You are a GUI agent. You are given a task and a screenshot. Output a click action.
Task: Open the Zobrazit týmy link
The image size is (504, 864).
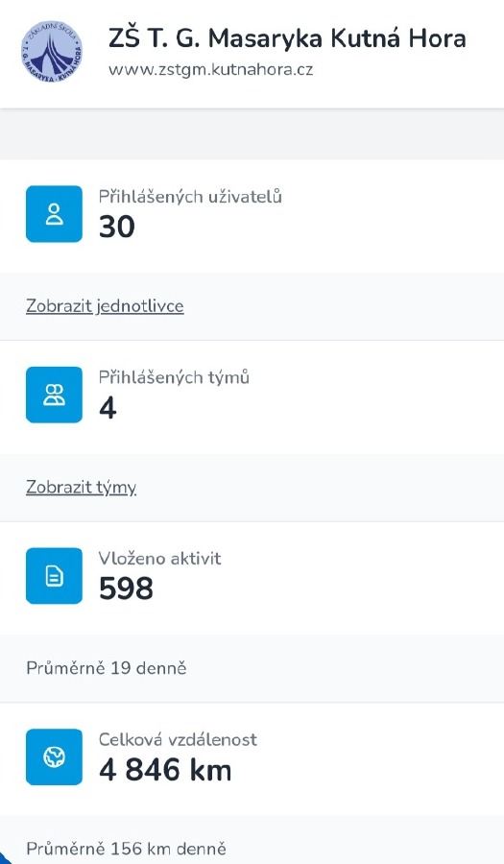[81, 487]
